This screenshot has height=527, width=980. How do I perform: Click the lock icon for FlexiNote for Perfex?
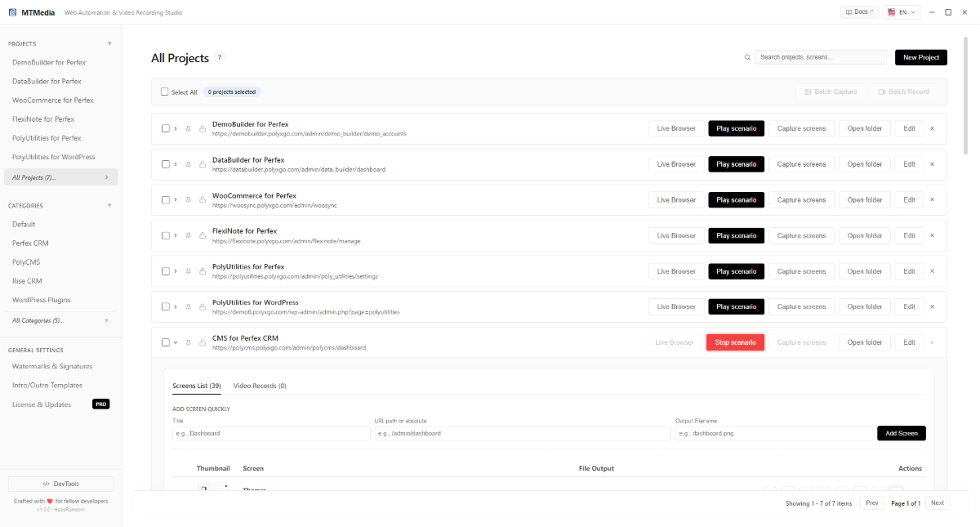[202, 235]
